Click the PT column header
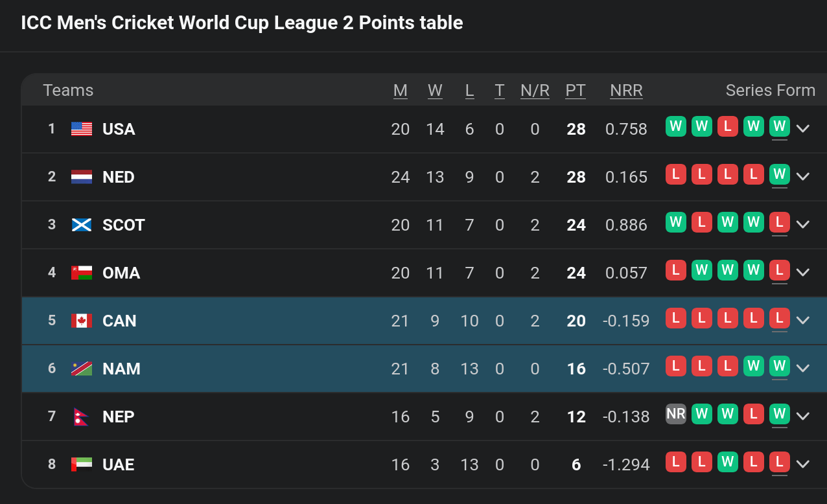Image resolution: width=827 pixels, height=504 pixels. pyautogui.click(x=576, y=91)
